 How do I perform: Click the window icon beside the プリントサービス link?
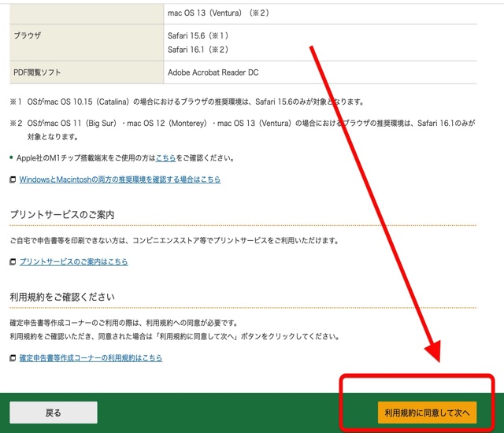point(13,262)
